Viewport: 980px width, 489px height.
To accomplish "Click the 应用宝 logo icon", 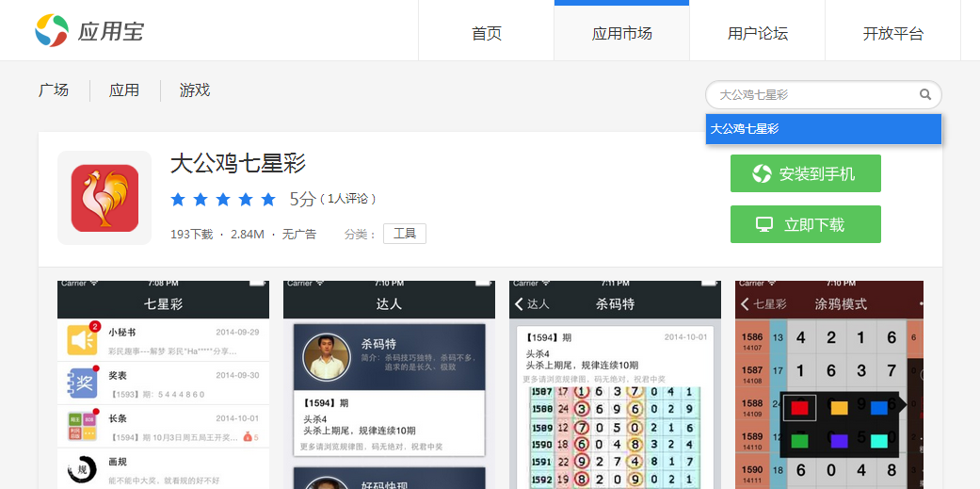I will click(x=52, y=30).
